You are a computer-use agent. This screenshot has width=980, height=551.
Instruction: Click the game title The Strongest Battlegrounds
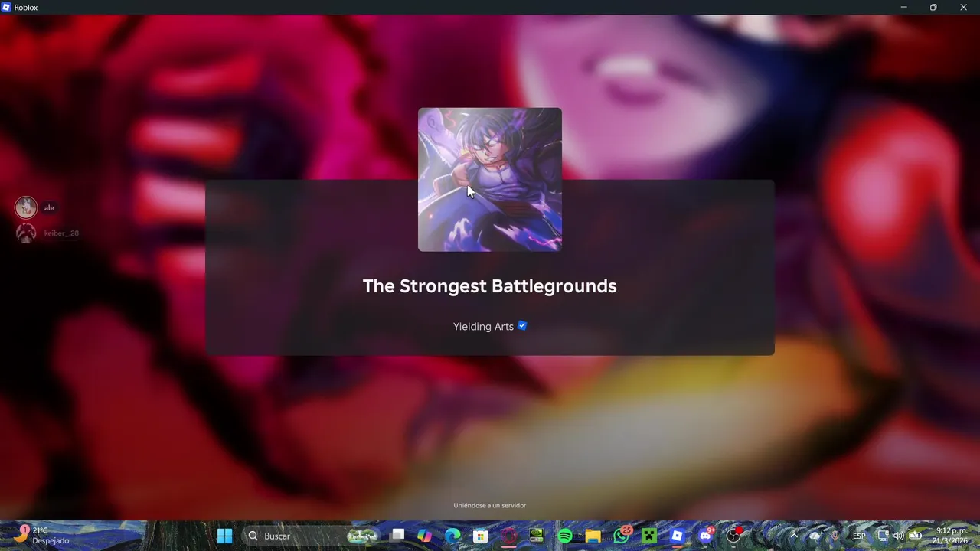click(490, 286)
